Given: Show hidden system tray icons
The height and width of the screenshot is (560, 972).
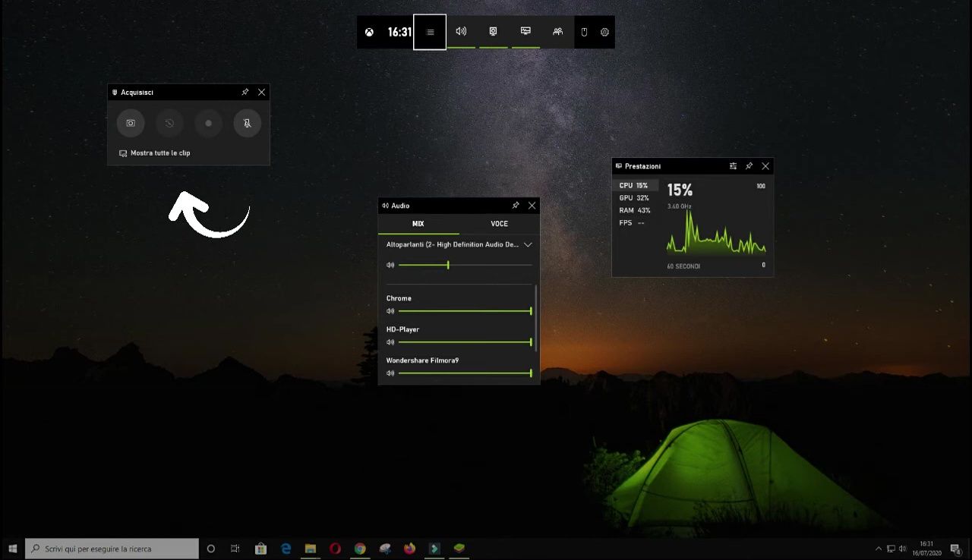Looking at the screenshot, I should tap(879, 549).
